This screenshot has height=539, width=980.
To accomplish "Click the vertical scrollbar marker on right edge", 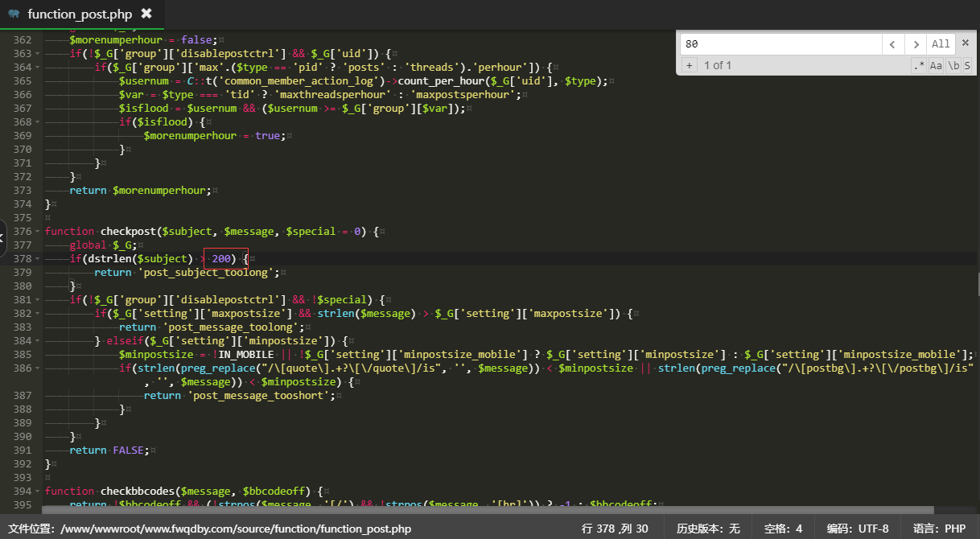I will click(x=978, y=283).
